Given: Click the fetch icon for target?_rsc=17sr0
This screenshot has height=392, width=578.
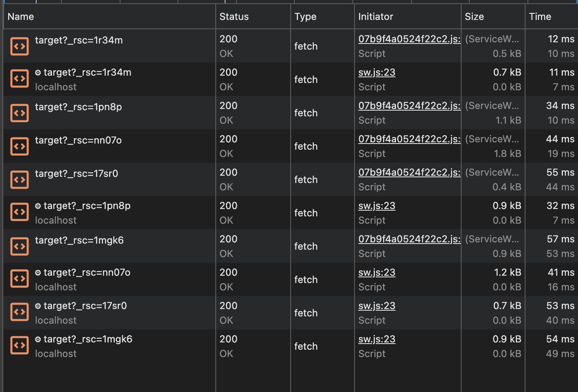Looking at the screenshot, I should (20, 179).
